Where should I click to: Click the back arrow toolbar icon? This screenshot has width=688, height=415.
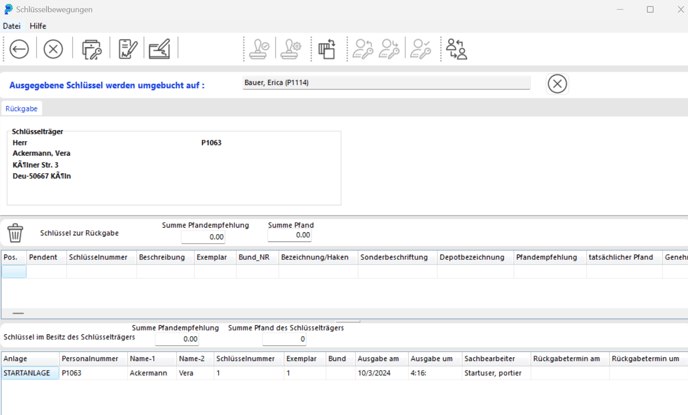point(19,49)
